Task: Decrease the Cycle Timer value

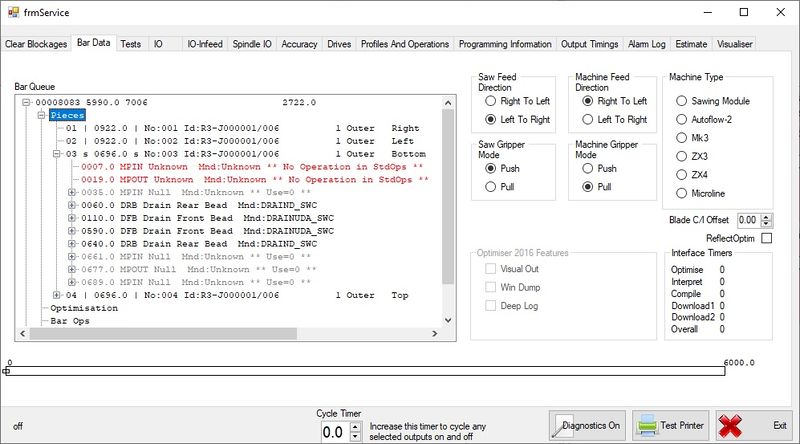Action: (x=356, y=436)
